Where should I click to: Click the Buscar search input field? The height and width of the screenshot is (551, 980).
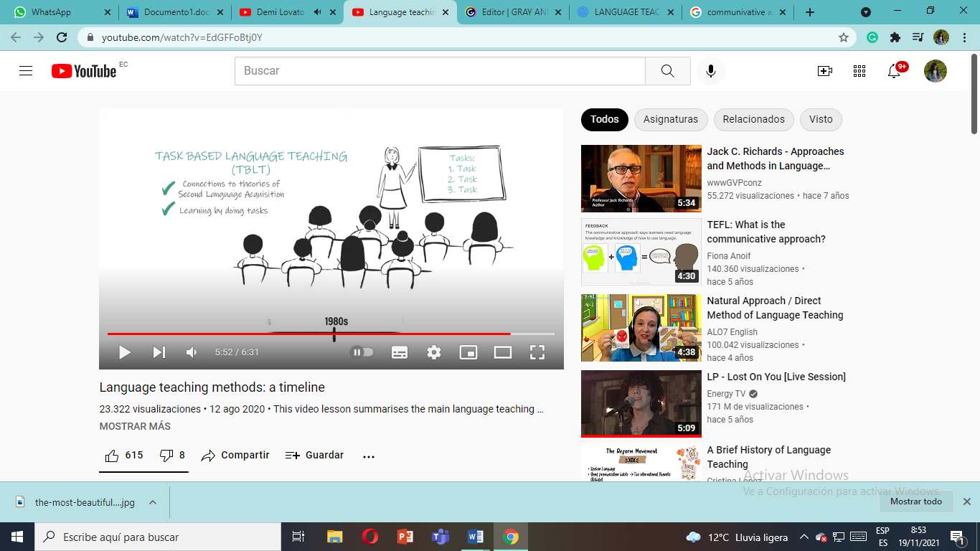click(x=440, y=71)
